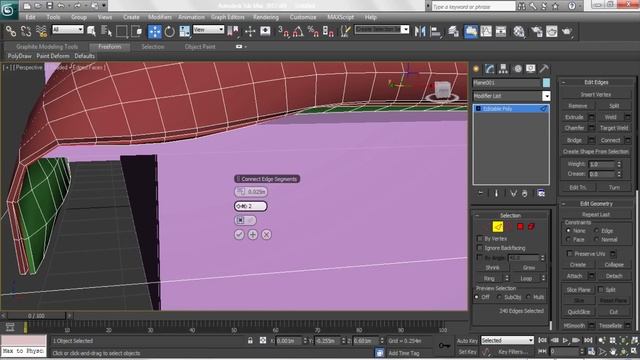Toggle the Angle Snap icon
The height and width of the screenshot is (360, 640).
point(298,31)
